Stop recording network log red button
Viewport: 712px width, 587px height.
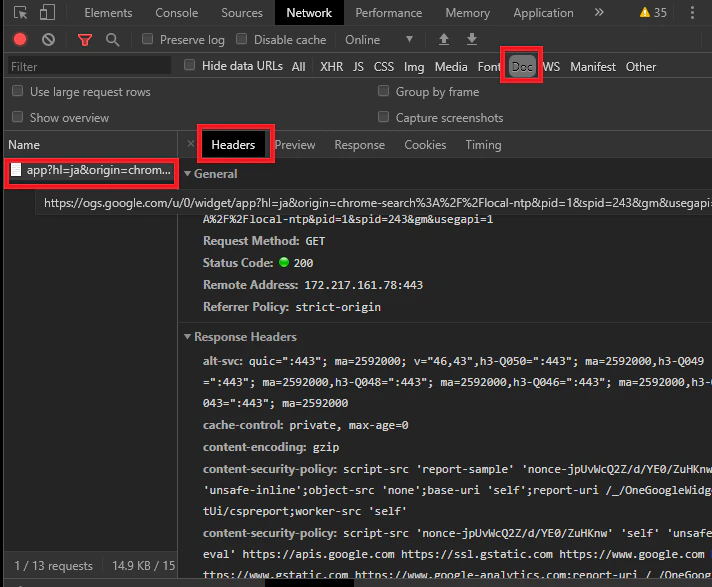click(x=20, y=39)
